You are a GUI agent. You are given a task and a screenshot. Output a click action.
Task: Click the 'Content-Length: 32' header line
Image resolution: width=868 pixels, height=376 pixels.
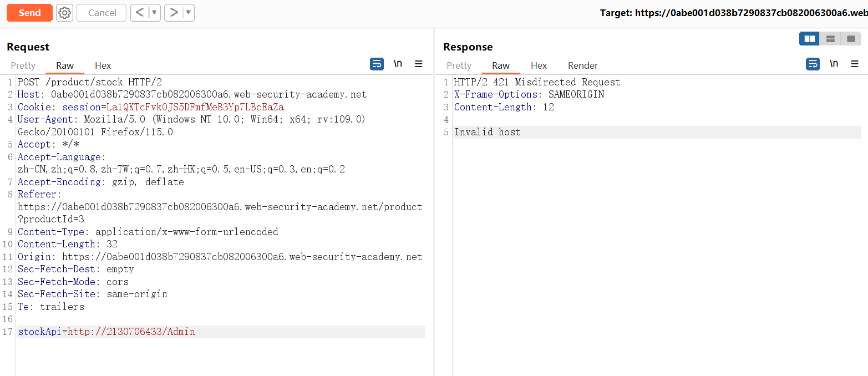[68, 244]
